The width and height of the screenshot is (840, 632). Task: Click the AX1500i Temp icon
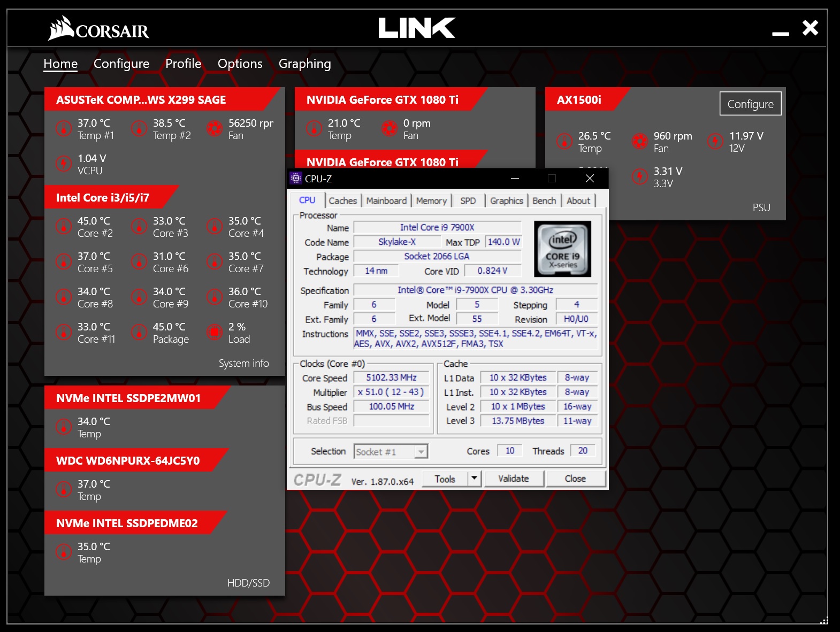pyautogui.click(x=564, y=141)
